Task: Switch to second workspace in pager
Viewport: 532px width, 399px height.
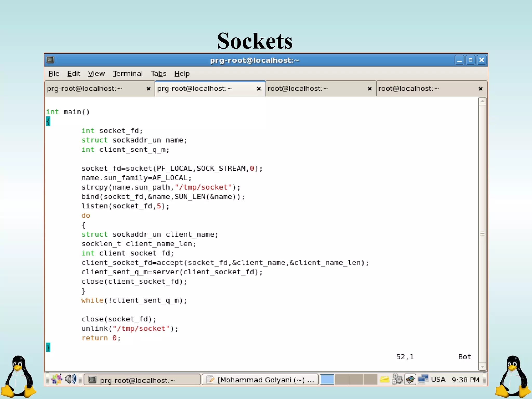Action: (342, 380)
